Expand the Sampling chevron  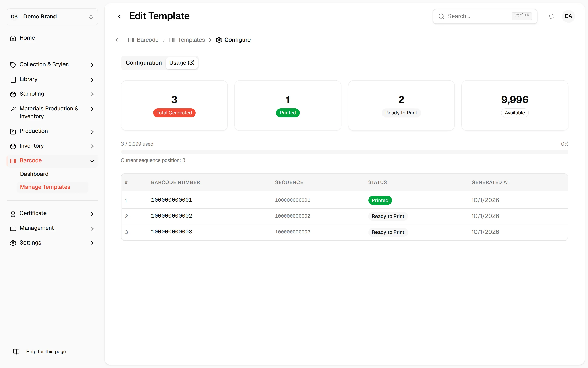pyautogui.click(x=92, y=94)
